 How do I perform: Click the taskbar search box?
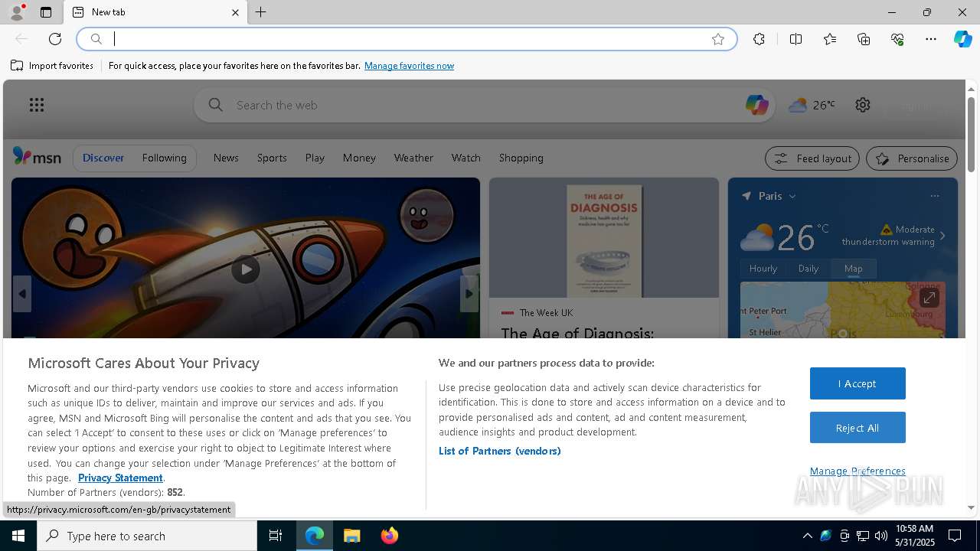(x=147, y=536)
